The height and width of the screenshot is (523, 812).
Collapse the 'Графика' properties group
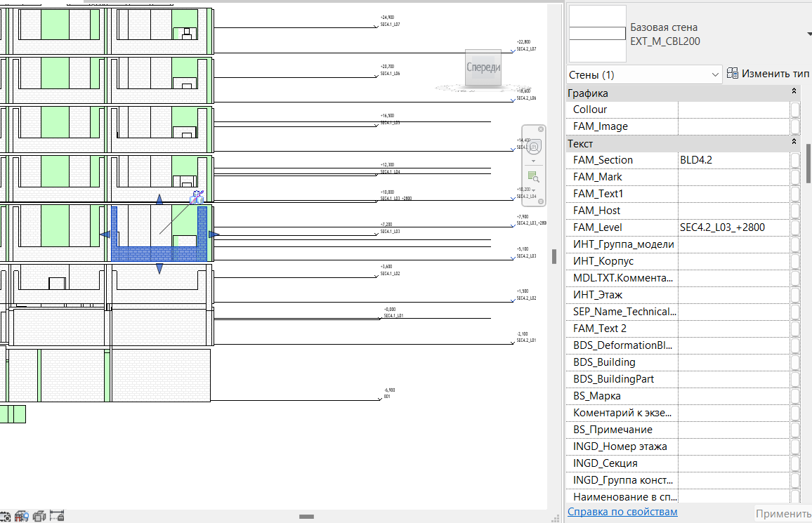coord(794,91)
